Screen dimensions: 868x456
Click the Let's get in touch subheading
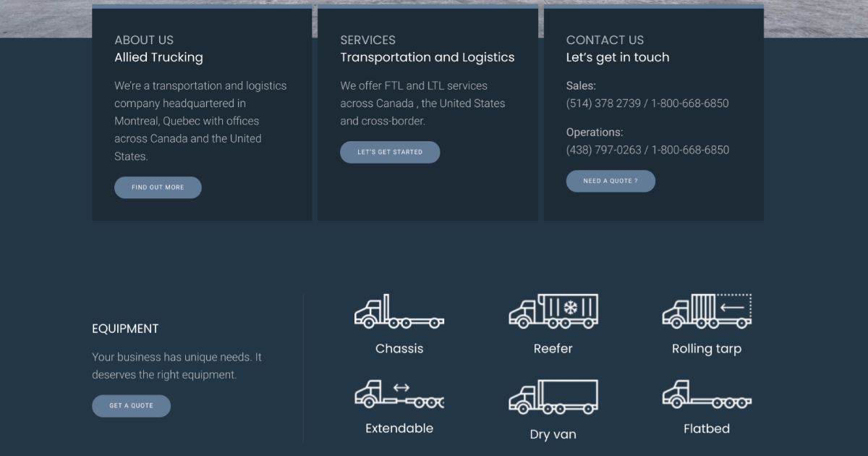pos(618,57)
